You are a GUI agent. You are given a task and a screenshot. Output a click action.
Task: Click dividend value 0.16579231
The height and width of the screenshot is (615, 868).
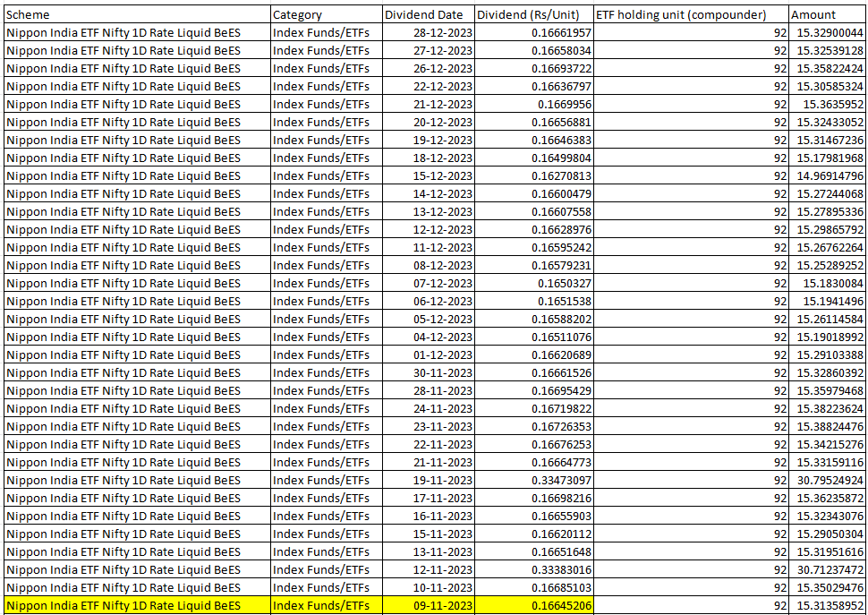pyautogui.click(x=533, y=266)
